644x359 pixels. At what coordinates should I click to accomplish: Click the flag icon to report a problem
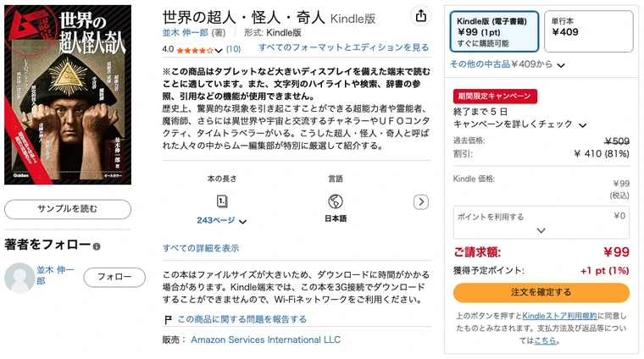[x=168, y=319]
